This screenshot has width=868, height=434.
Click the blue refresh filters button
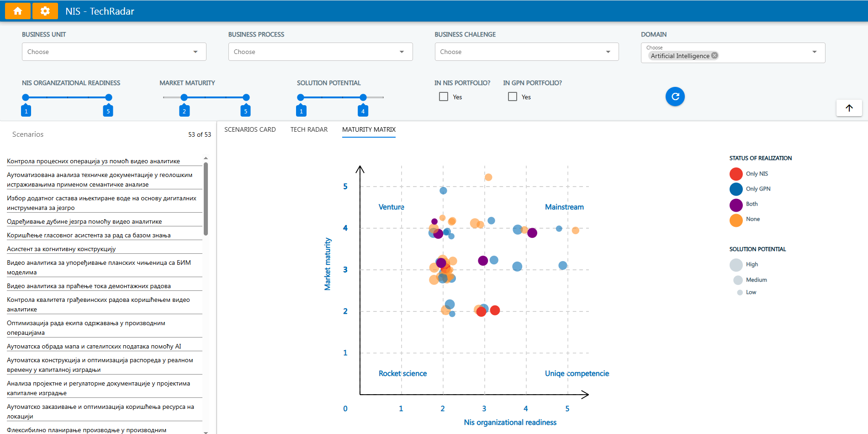coord(675,96)
